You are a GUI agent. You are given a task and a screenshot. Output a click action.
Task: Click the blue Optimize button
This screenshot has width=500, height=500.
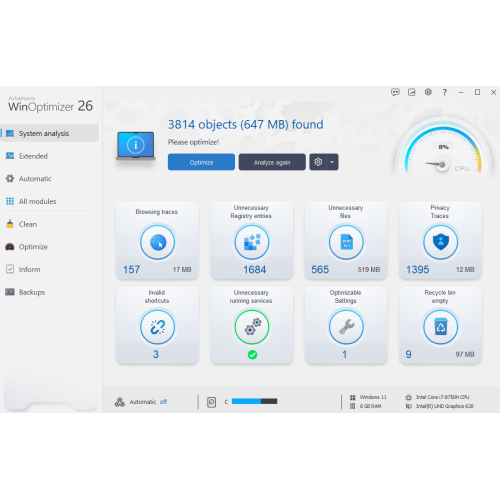(201, 162)
